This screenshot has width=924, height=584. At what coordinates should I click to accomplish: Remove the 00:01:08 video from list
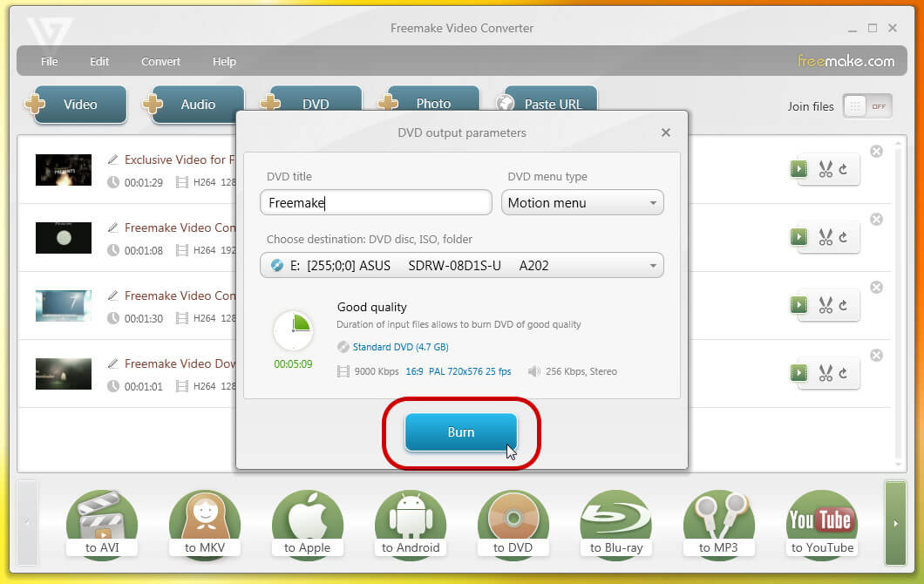click(877, 220)
